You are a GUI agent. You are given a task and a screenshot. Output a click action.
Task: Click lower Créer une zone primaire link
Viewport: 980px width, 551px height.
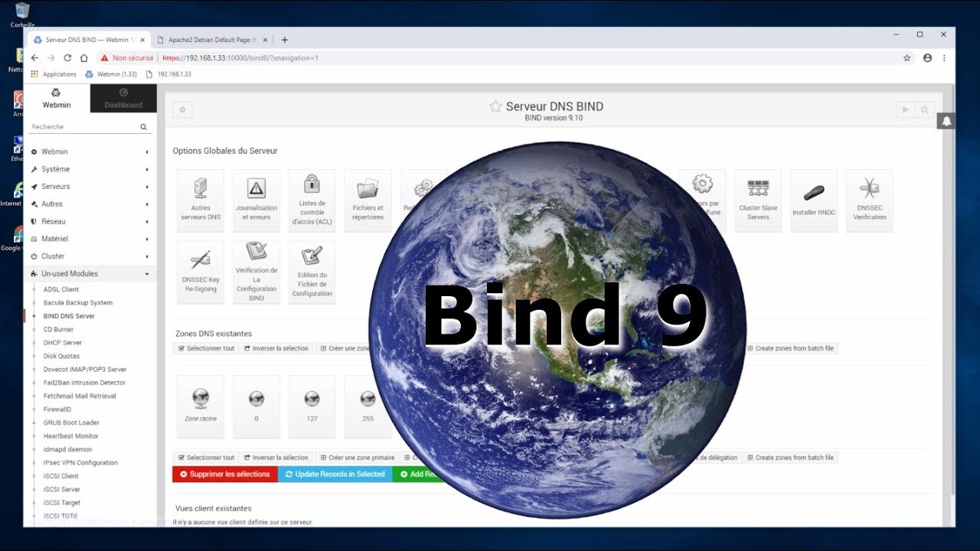(358, 458)
